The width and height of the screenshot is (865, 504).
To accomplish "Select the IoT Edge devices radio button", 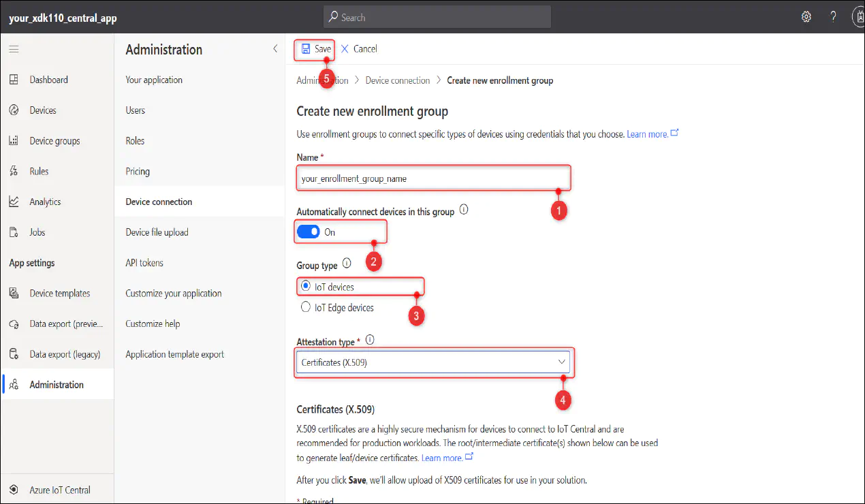I will tap(306, 307).
